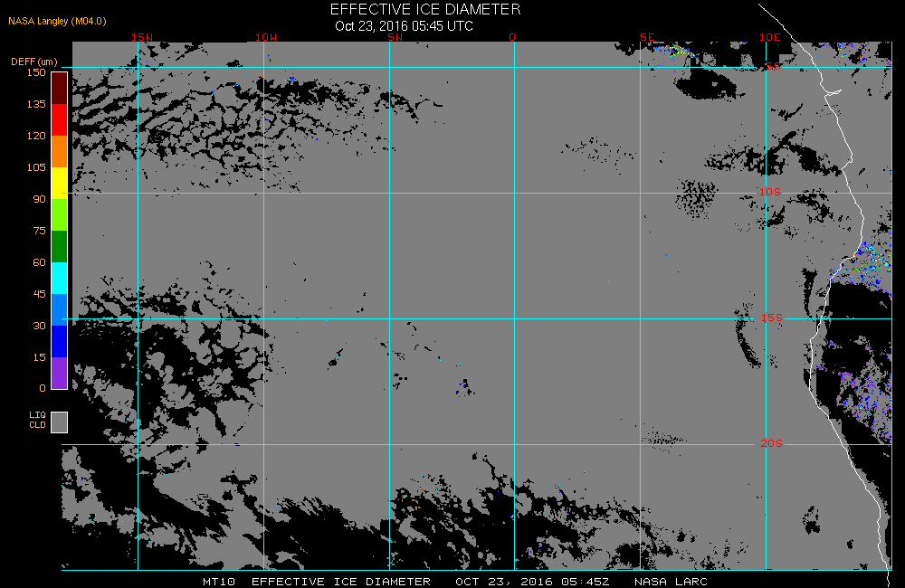Click the 'DEFF (um)' legend heading
Viewport: 905px width, 588px height.
pos(34,62)
